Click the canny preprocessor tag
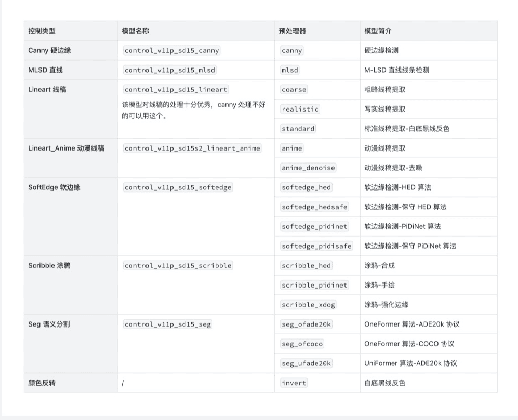Screen dimensions: 518x420 [291, 50]
